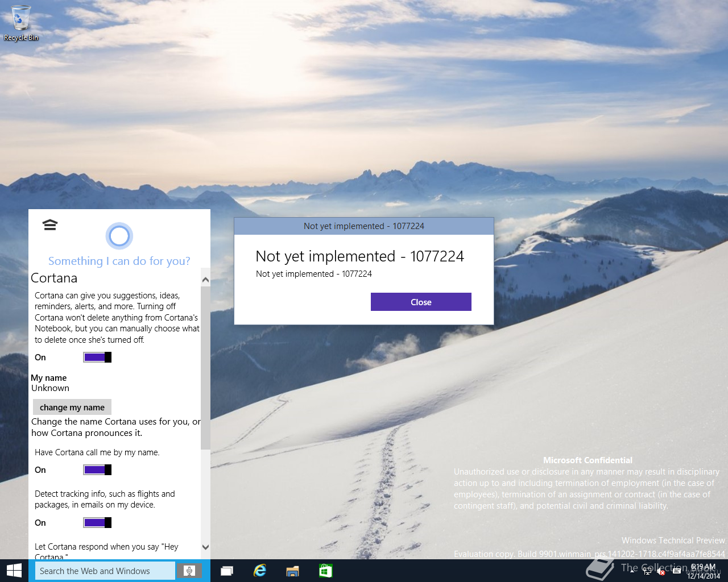The height and width of the screenshot is (582, 728).
Task: Disable the tracking info detection switch
Action: pyautogui.click(x=97, y=522)
